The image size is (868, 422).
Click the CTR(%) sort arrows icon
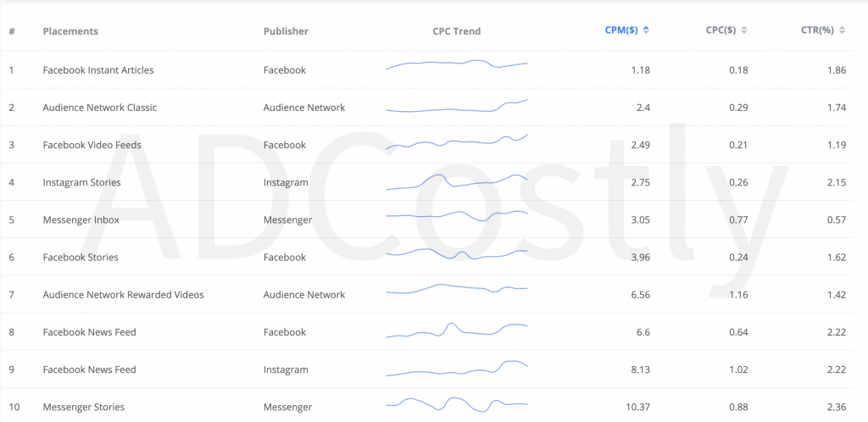point(842,31)
